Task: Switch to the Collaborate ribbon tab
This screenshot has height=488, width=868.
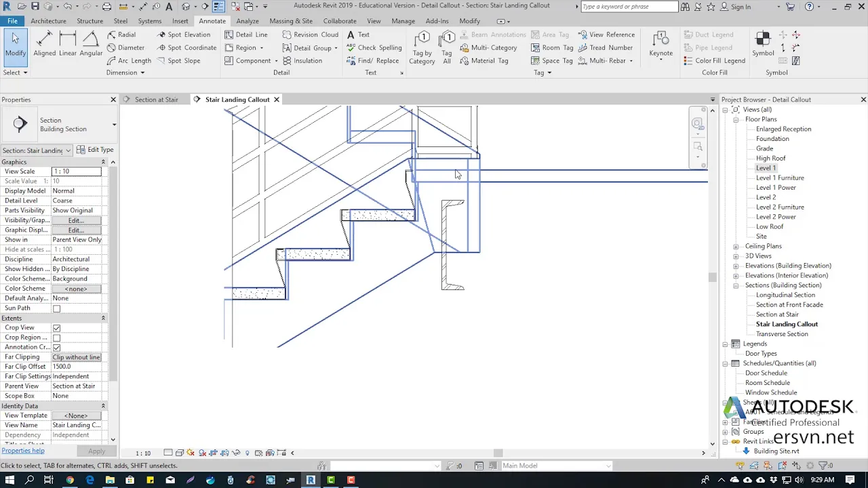Action: pos(340,21)
